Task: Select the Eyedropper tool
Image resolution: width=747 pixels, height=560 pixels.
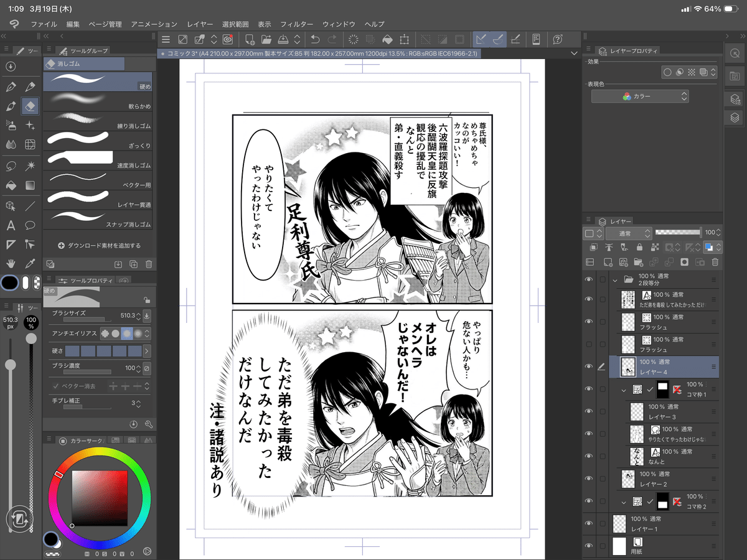Action: [31, 262]
